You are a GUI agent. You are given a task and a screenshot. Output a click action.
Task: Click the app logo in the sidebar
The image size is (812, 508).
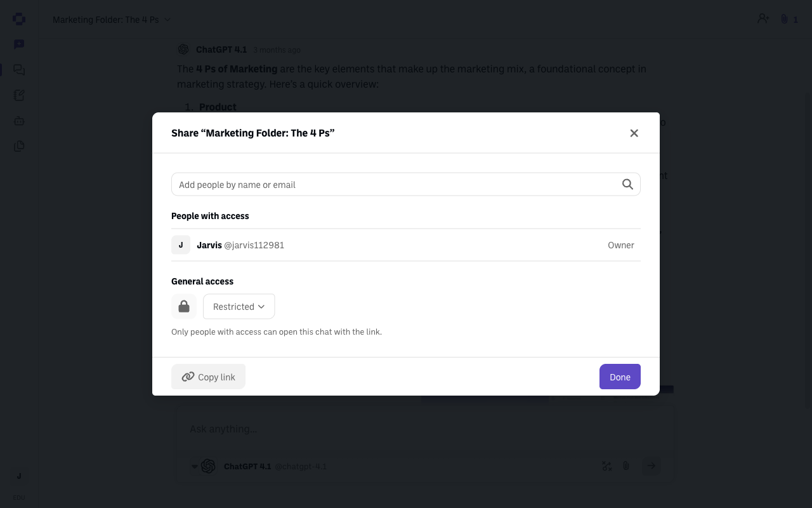19,19
